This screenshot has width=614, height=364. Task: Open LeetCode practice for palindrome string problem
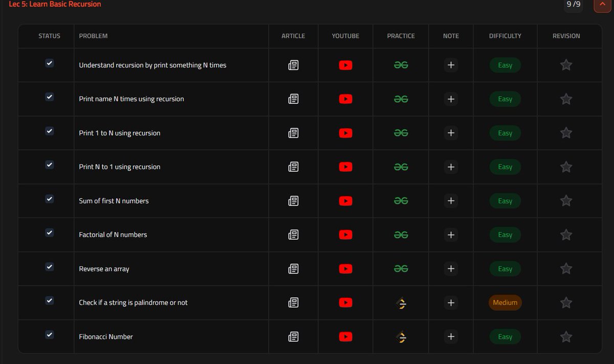tap(402, 303)
